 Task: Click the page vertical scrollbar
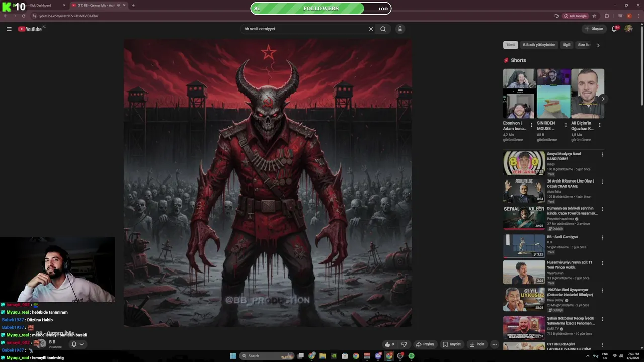point(641,65)
